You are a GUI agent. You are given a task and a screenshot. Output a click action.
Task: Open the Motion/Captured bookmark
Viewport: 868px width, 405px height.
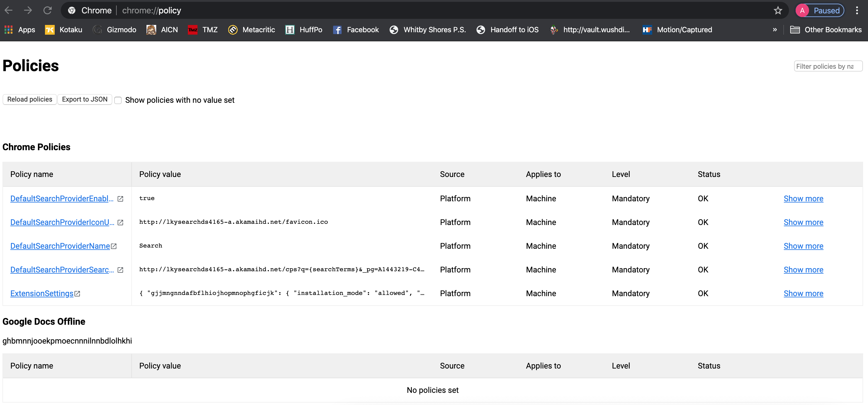click(677, 30)
